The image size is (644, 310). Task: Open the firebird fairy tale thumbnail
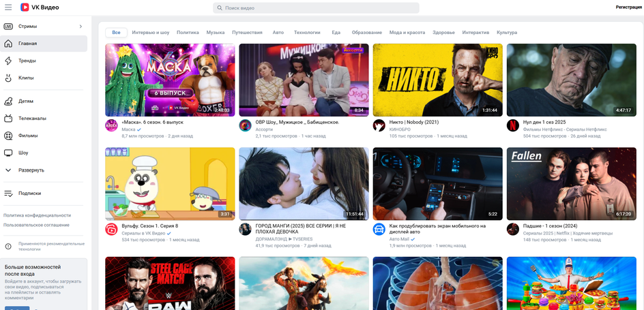[x=304, y=283]
